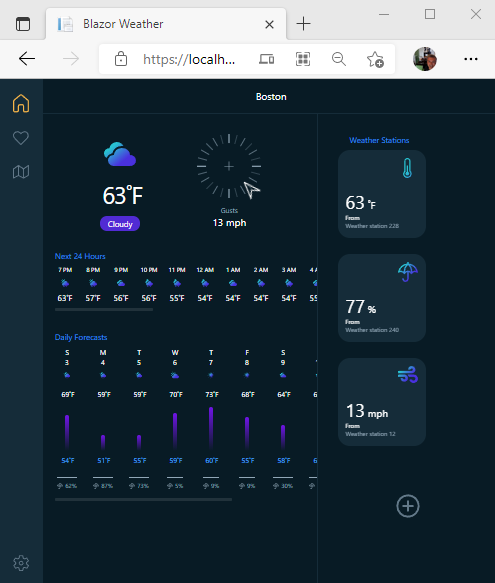Click Saturday 9's 30% precipitation chance
Image resolution: width=495 pixels, height=583 pixels.
(x=283, y=486)
